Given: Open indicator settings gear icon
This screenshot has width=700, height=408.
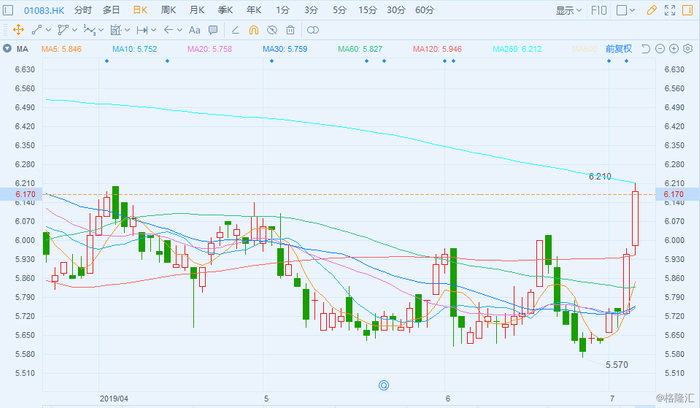Looking at the screenshot, I should point(688,49).
